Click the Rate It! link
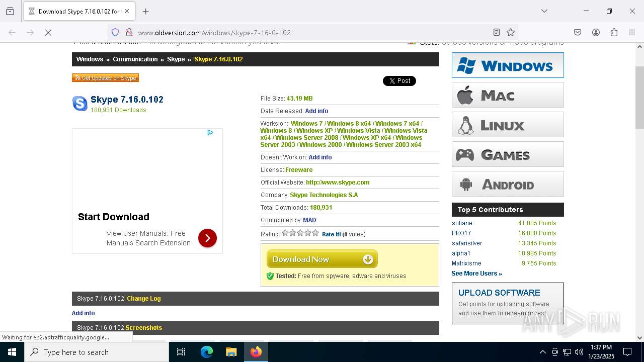The height and width of the screenshot is (362, 644). 332,234
